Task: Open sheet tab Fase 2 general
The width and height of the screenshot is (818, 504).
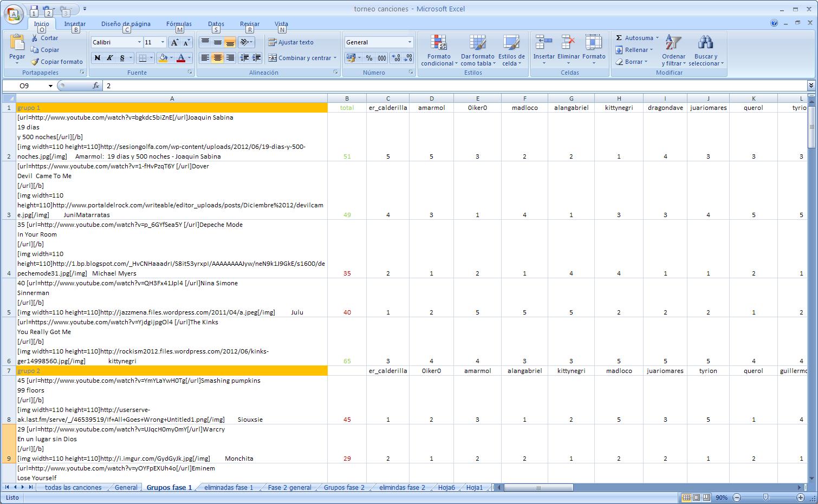Action: tap(289, 487)
